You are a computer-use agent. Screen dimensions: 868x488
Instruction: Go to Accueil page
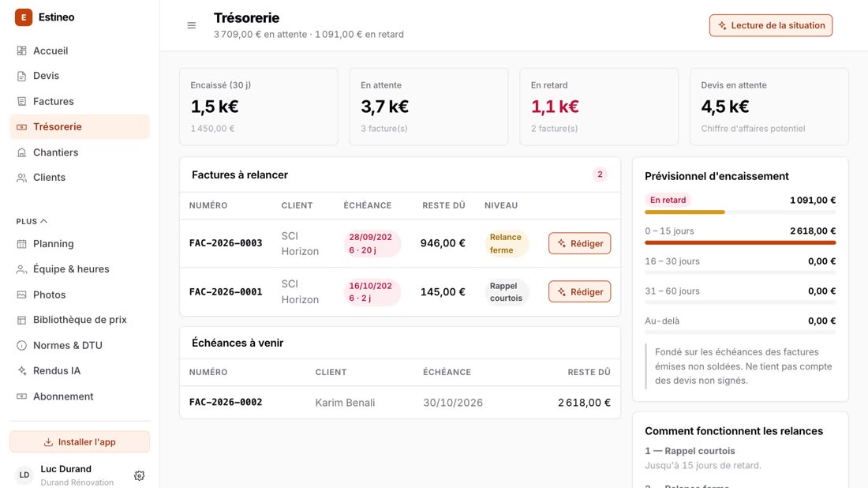pos(80,51)
